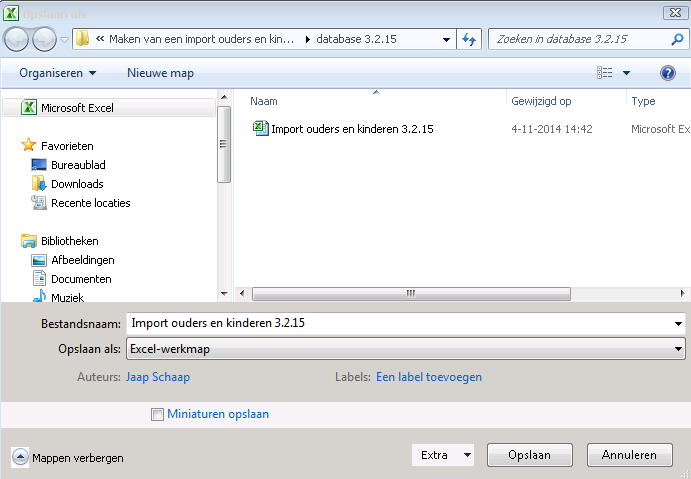Click the refresh folder icon
Image resolution: width=691 pixels, height=479 pixels.
(x=469, y=39)
